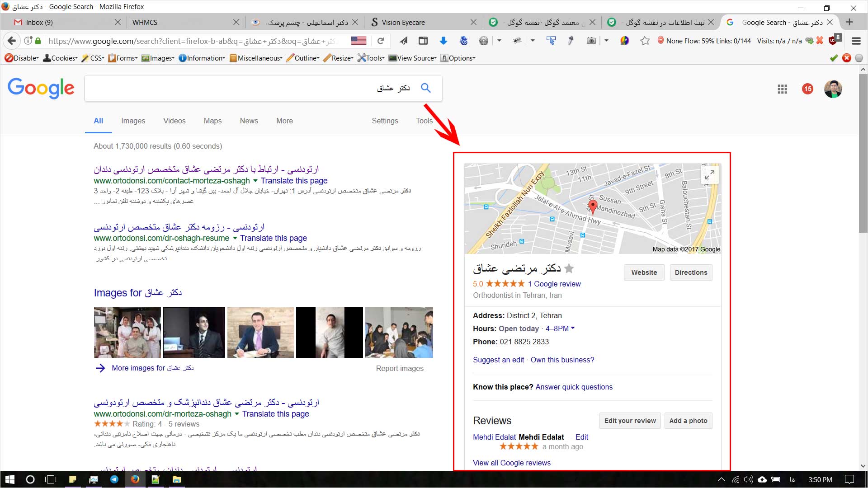Open the Firefox hamburger menu
The image size is (868, 488).
(856, 41)
